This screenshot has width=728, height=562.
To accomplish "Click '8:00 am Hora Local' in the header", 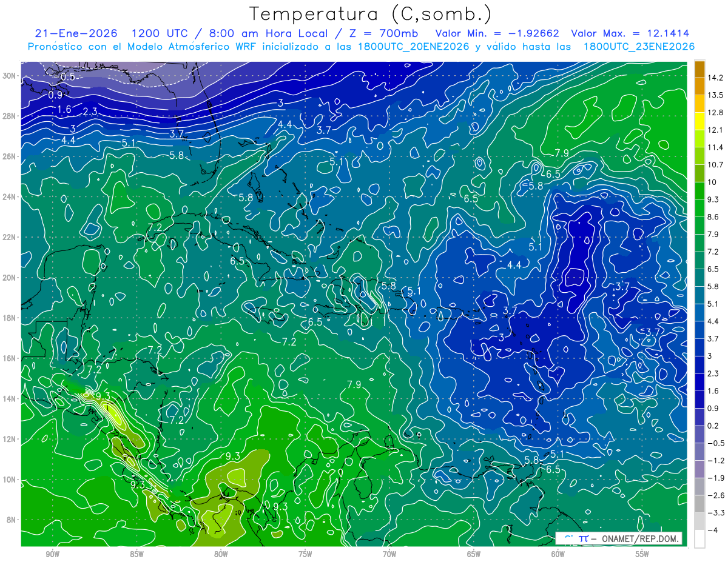I will 269,33.
